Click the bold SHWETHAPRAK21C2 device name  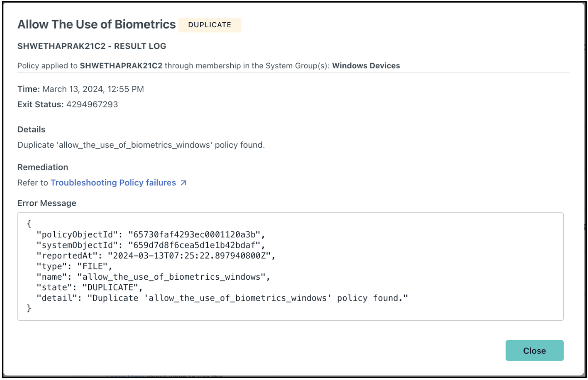click(121, 66)
